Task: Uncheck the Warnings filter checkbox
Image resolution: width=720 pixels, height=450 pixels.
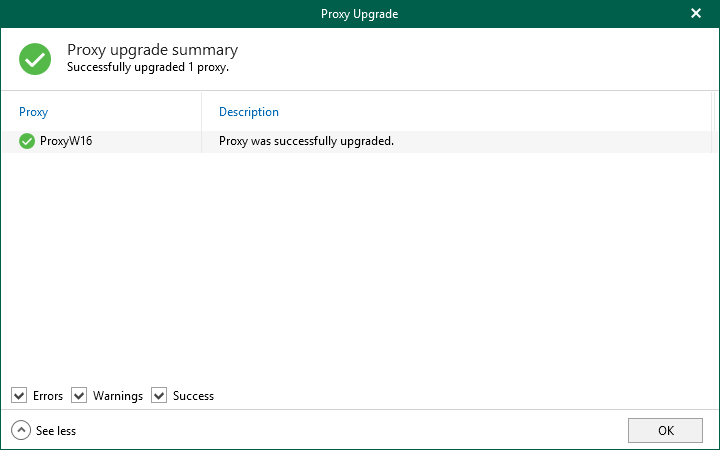Action: click(x=79, y=395)
